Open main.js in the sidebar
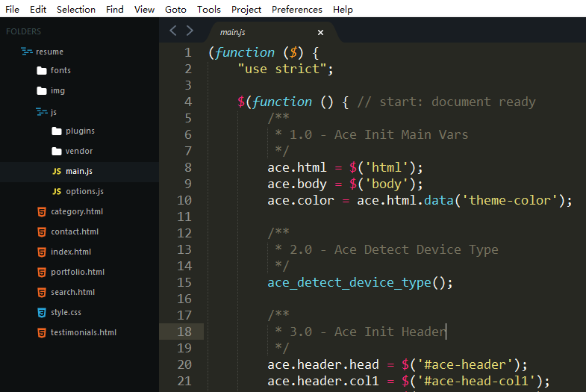Image resolution: width=586 pixels, height=392 pixels. (x=79, y=171)
